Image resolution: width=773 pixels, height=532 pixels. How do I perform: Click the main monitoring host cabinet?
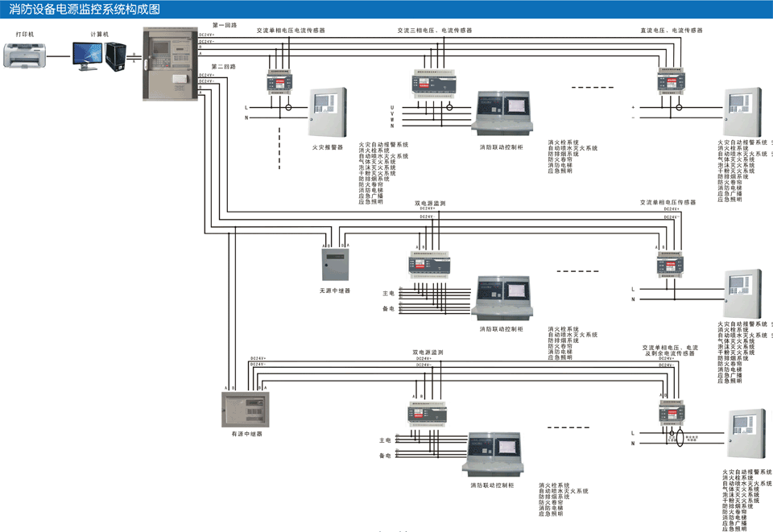(170, 64)
